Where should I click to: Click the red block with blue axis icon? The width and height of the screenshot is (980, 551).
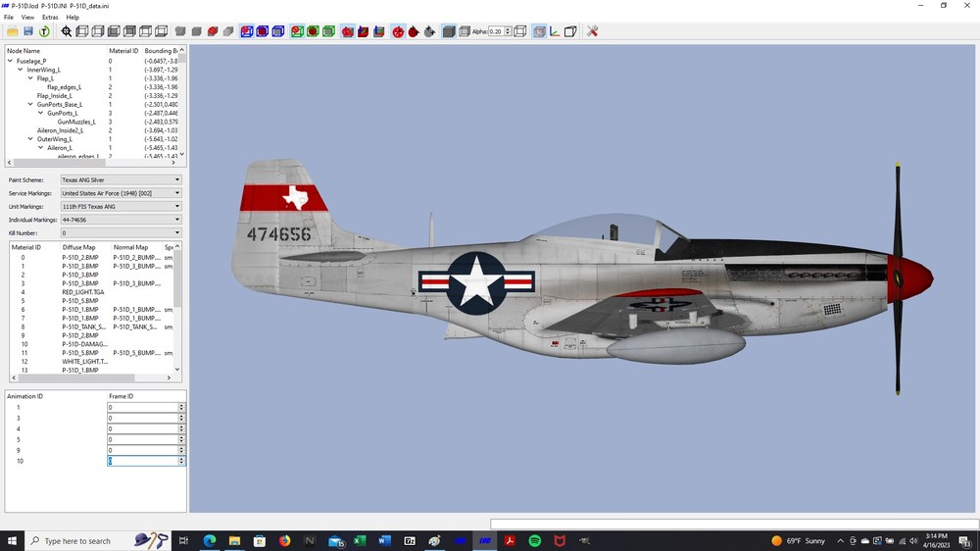pos(364,31)
